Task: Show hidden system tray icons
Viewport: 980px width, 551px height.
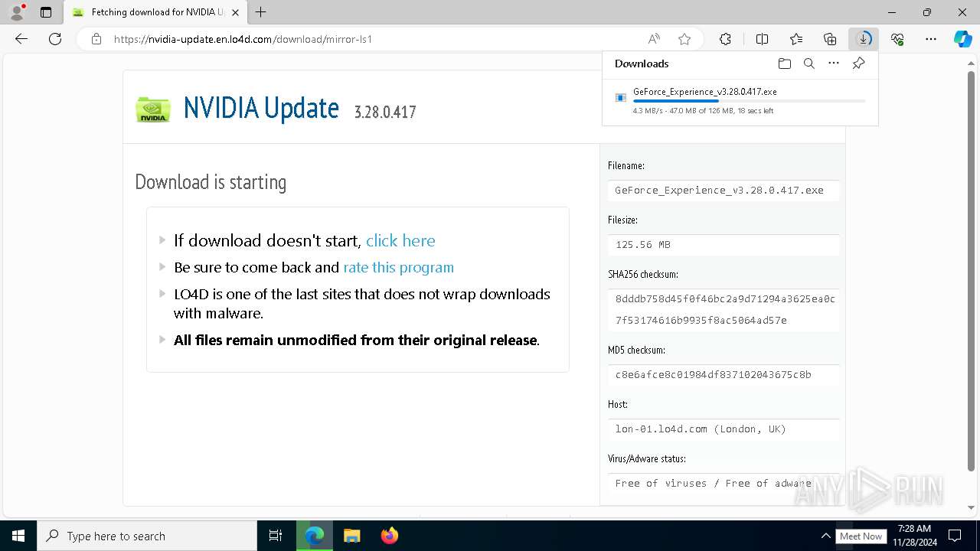Action: click(x=825, y=536)
